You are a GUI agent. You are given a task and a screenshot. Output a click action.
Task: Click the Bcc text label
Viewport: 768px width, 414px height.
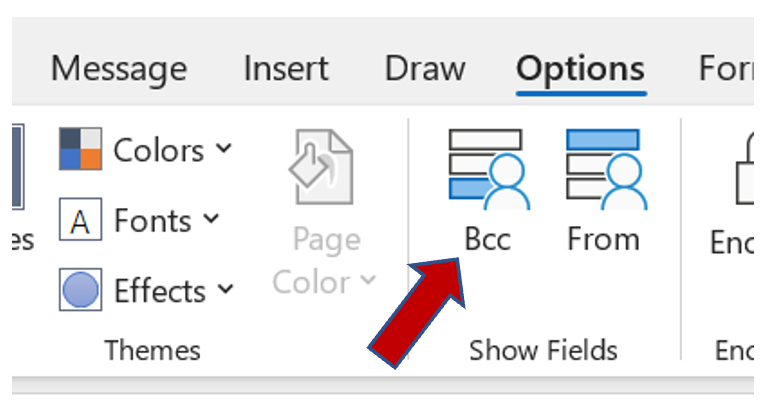click(x=487, y=240)
